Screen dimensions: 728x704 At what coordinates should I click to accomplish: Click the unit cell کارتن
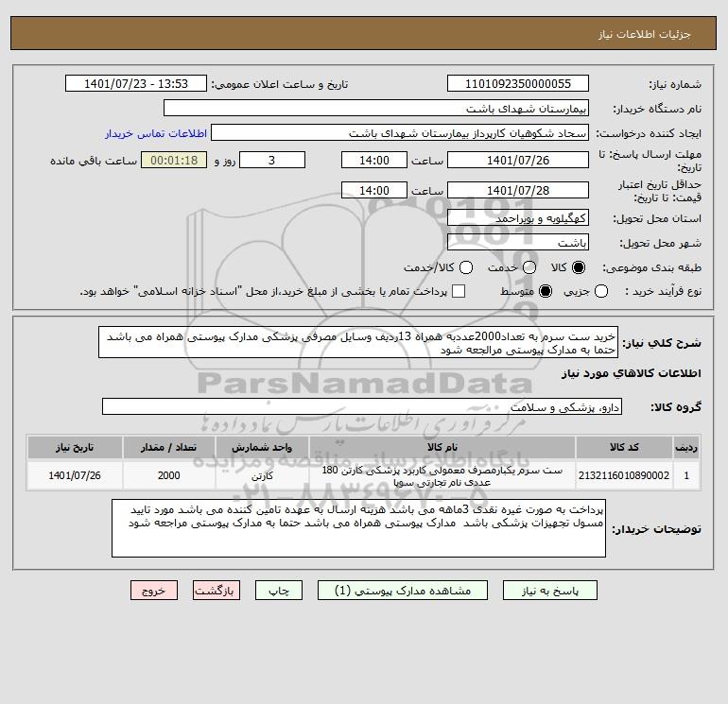pos(262,475)
